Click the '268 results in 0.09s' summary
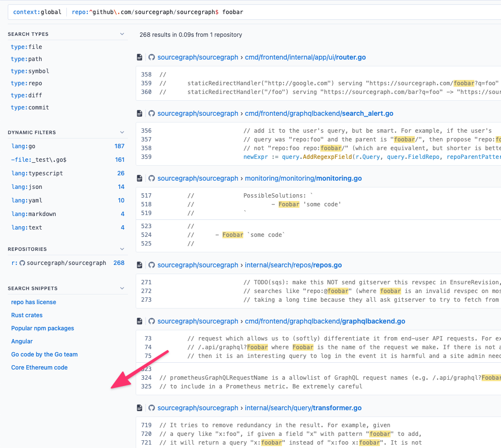 pos(191,35)
